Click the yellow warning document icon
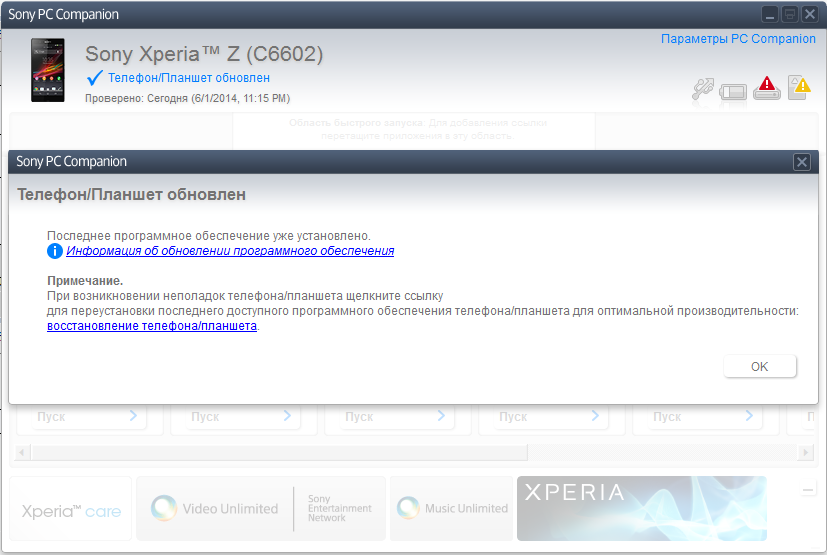The height and width of the screenshot is (555, 827). [799, 87]
